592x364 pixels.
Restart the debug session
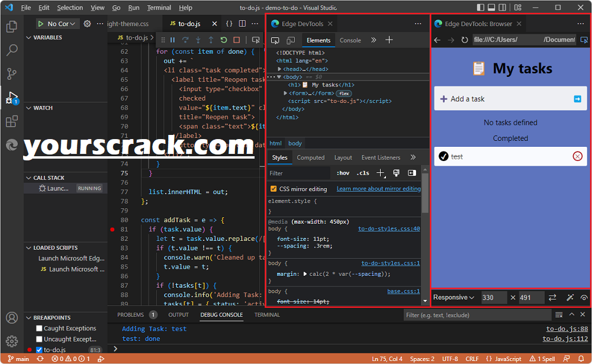(x=224, y=40)
